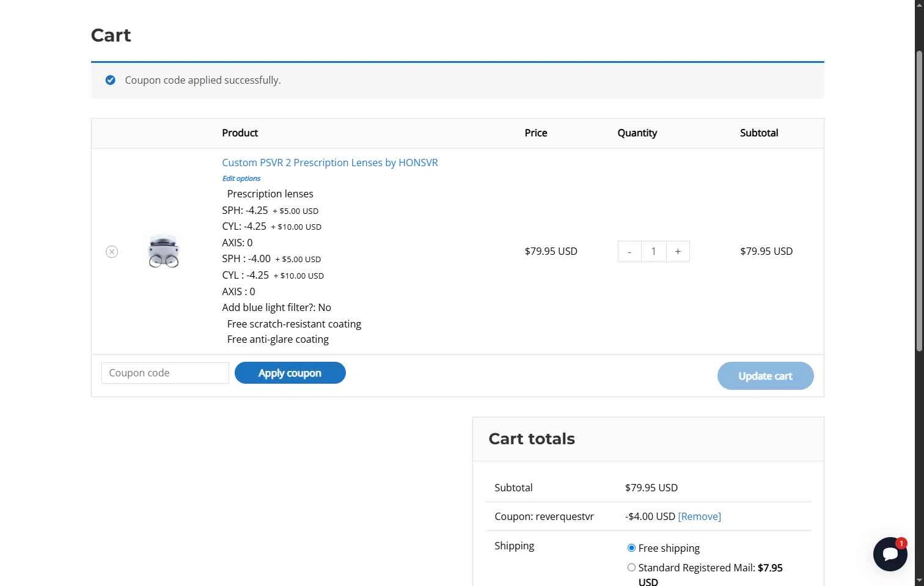Click the 'Coupon: reverquestvr' label
The image size is (924, 586).
tap(544, 516)
